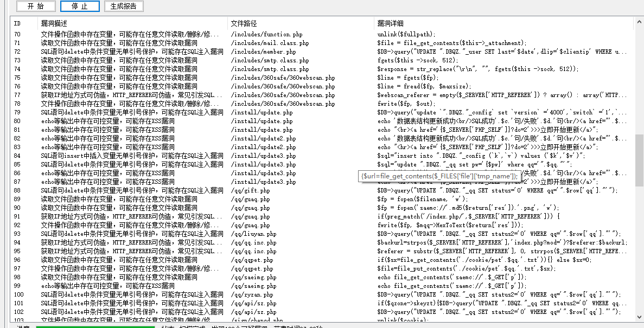The width and height of the screenshot is (644, 328).
Task: Click the scrollbar up arrow
Action: click(639, 22)
